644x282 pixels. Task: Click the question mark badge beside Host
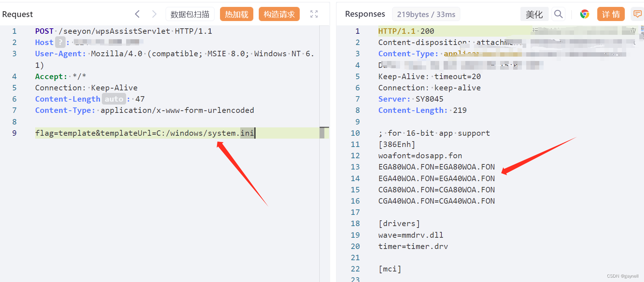click(x=61, y=42)
